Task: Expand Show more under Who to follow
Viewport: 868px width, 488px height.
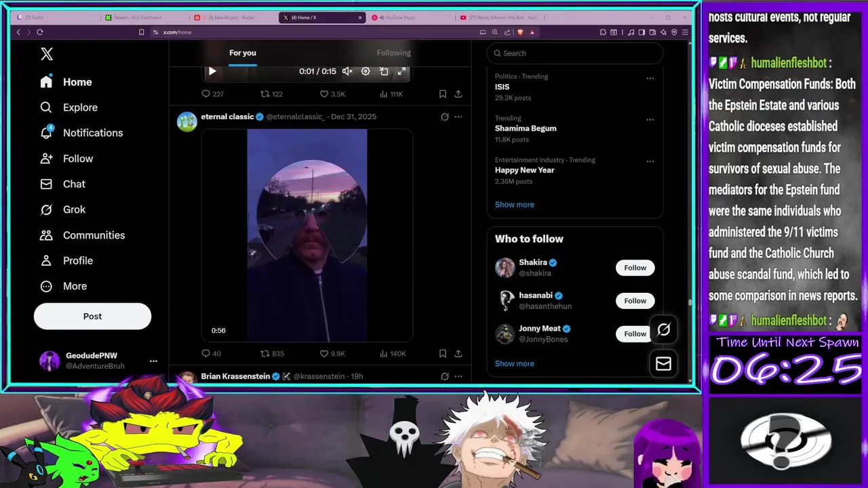Action: coord(514,364)
